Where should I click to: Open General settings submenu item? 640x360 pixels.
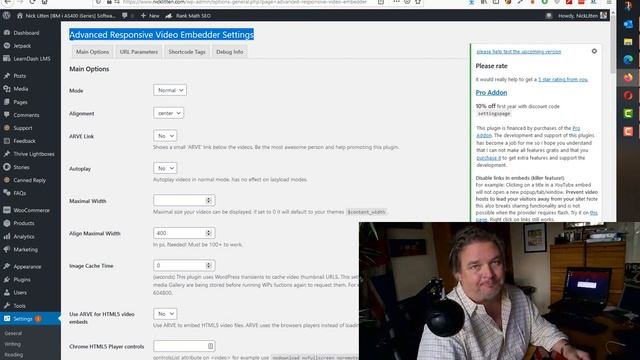click(x=13, y=333)
